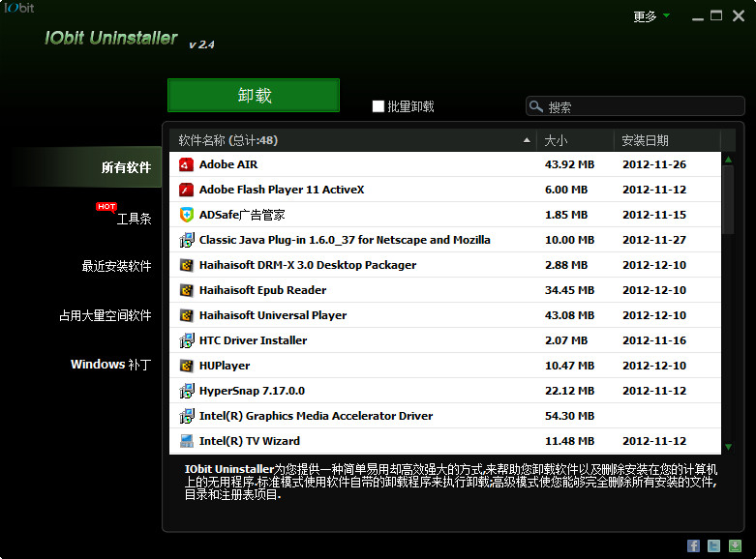Click the Haihaisoft DRM-X Desktop Packager icon
Screen dimensions: 756x559
click(186, 265)
